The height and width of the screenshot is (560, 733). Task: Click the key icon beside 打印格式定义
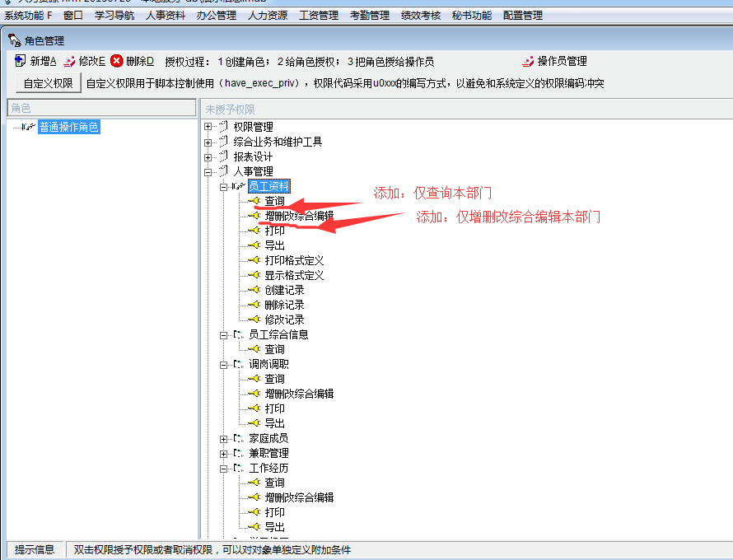tap(254, 260)
